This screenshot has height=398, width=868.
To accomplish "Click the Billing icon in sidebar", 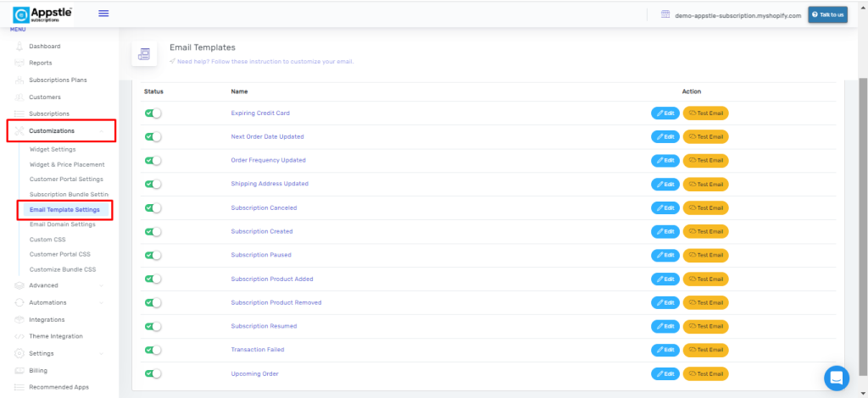I will (x=19, y=370).
